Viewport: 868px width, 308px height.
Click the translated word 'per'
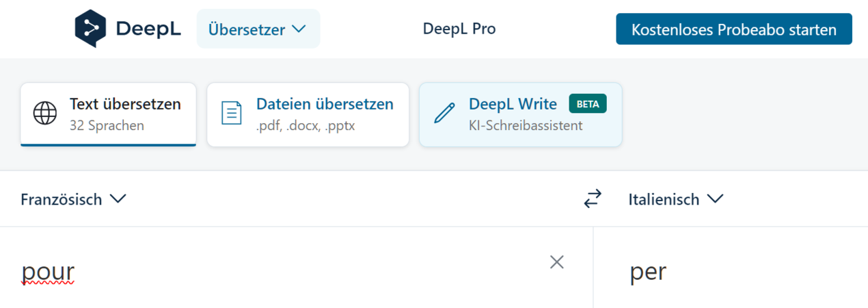(x=648, y=272)
